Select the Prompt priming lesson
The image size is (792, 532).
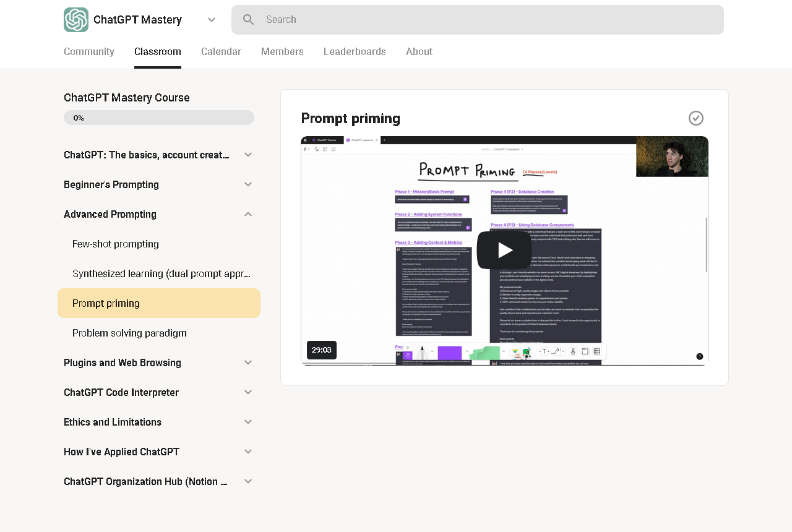[159, 303]
